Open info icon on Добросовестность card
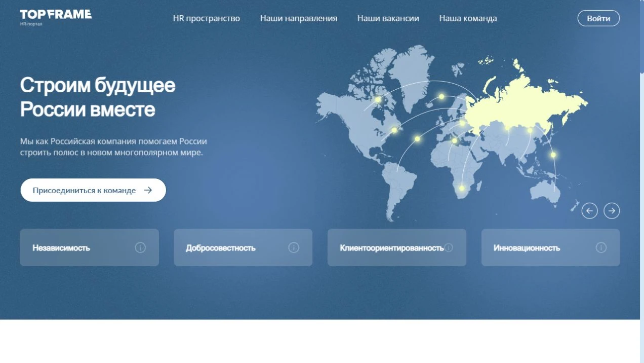This screenshot has height=363, width=644. click(294, 247)
